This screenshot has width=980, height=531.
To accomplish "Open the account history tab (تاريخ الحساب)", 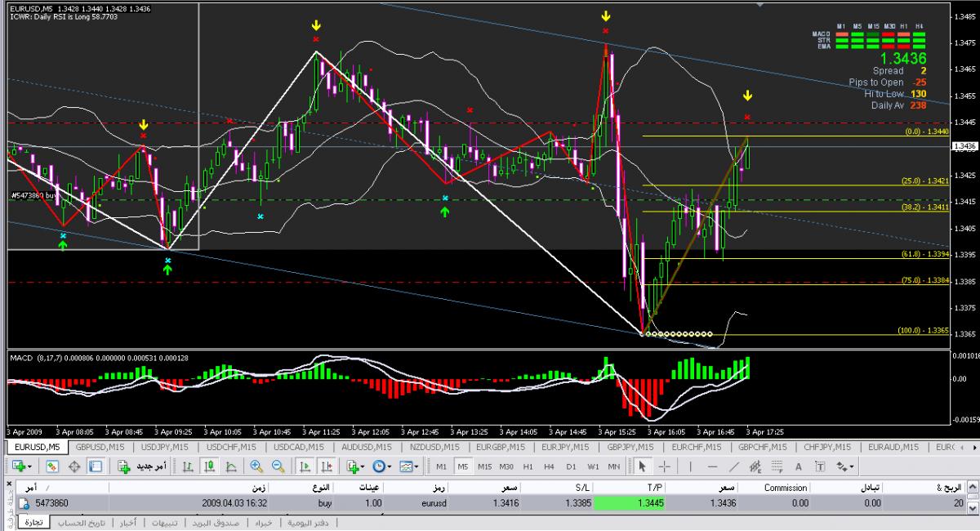I will pos(80,522).
